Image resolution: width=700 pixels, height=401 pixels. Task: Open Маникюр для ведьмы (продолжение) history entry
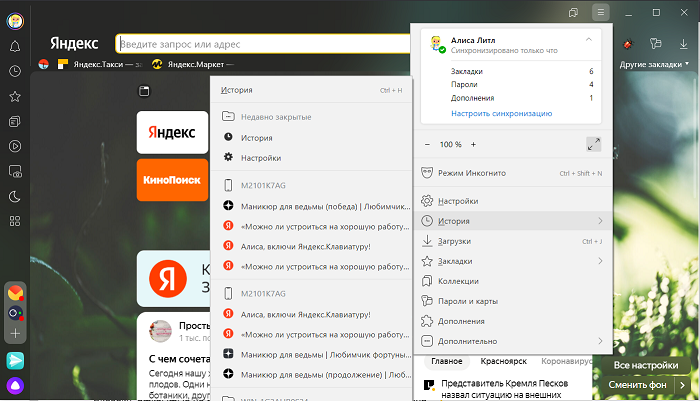pyautogui.click(x=311, y=375)
